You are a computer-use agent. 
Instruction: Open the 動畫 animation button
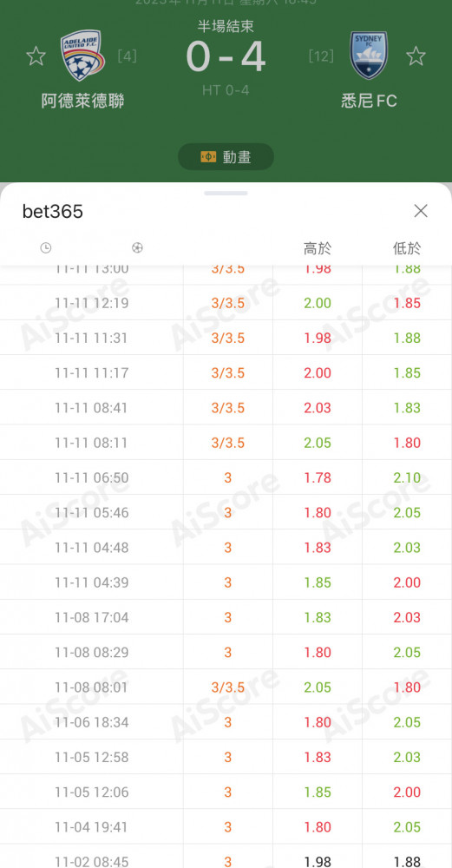pyautogui.click(x=226, y=156)
